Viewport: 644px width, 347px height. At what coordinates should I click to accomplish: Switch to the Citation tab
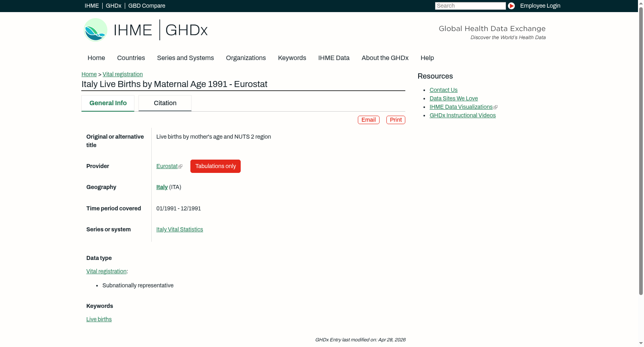[165, 103]
